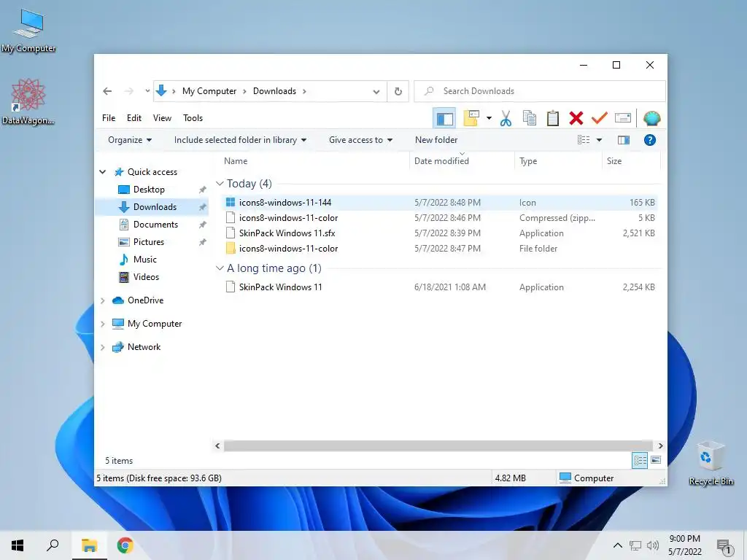Viewport: 747px width, 560px height.
Task: Select the icons8-windows-11-color compressed file
Action: click(440, 217)
